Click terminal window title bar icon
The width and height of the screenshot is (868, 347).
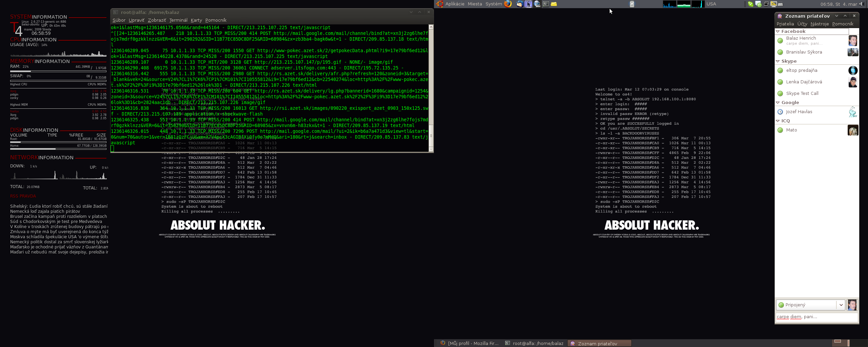point(115,12)
